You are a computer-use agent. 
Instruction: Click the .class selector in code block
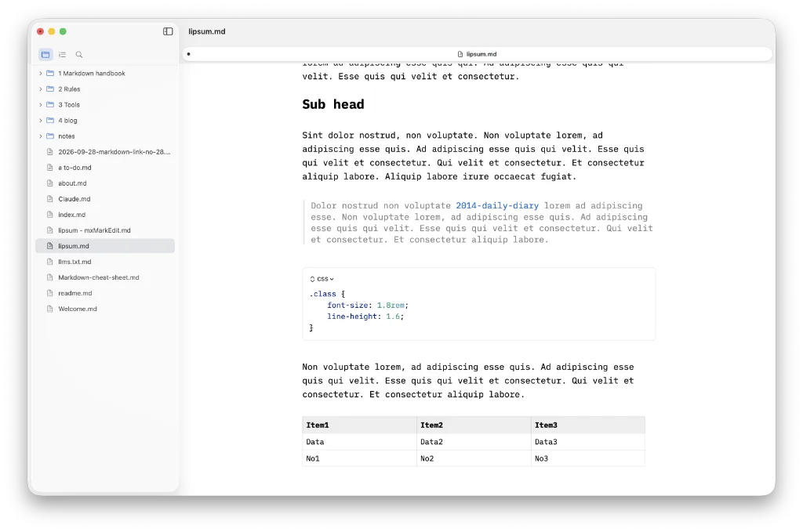point(322,294)
